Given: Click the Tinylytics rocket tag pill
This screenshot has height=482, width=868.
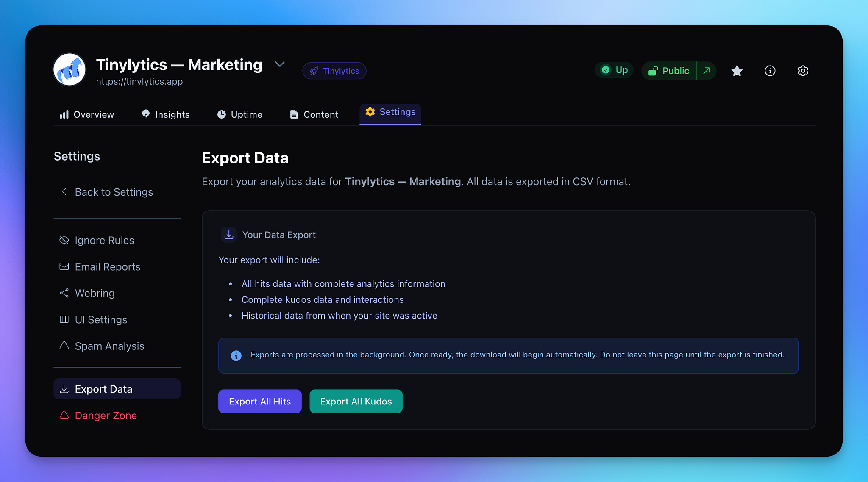Looking at the screenshot, I should (334, 71).
